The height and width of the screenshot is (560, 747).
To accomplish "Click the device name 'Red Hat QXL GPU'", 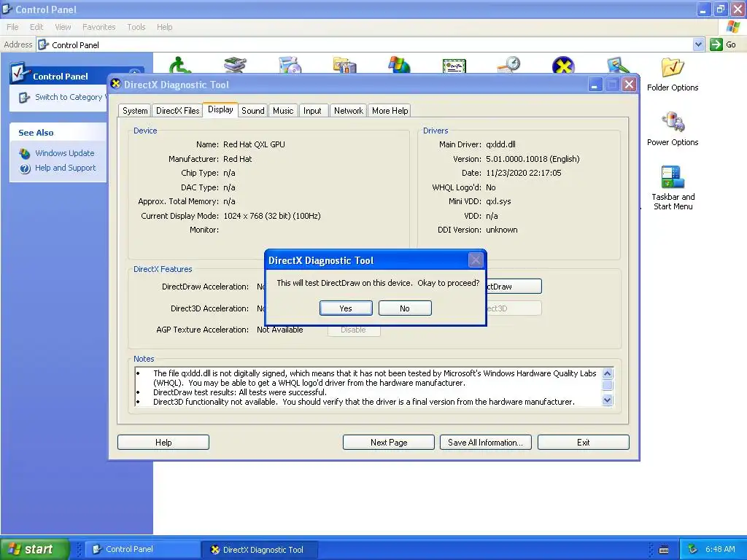I will (254, 144).
